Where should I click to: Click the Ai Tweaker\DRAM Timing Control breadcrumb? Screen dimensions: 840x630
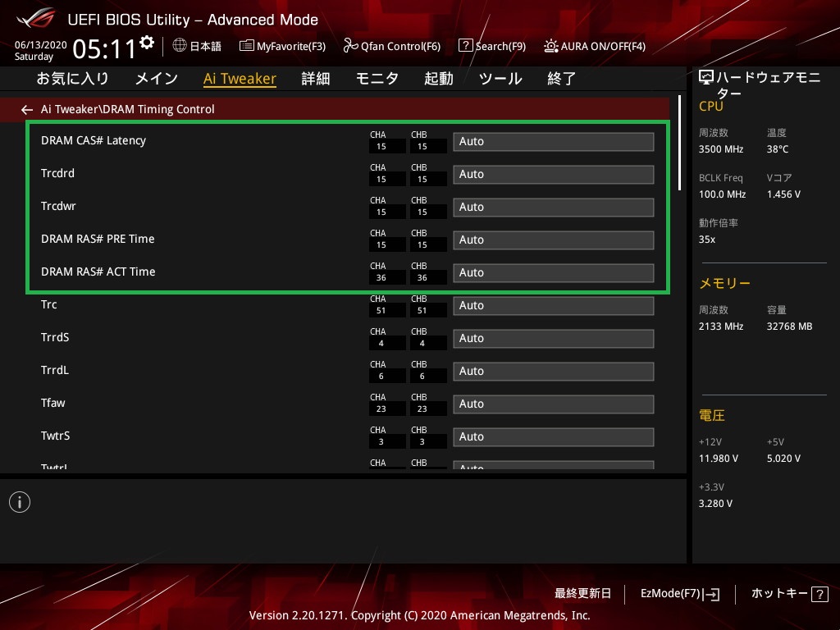(x=127, y=109)
